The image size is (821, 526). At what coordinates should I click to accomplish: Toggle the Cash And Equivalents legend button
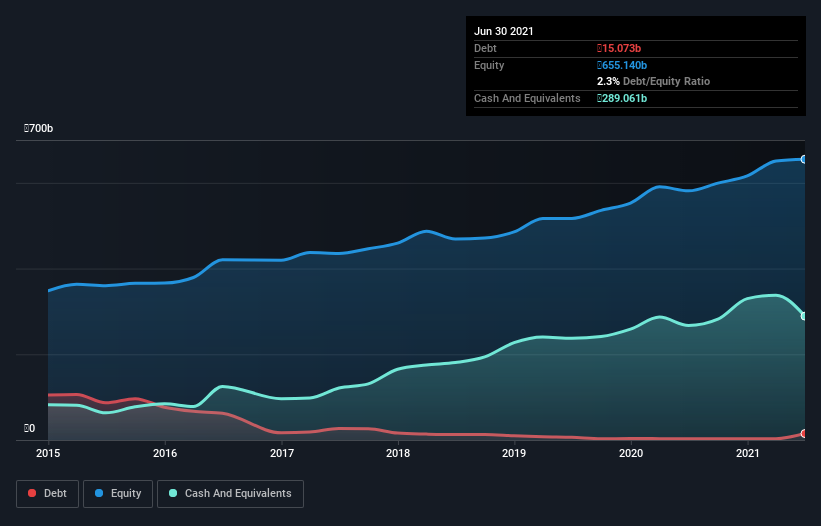230,494
